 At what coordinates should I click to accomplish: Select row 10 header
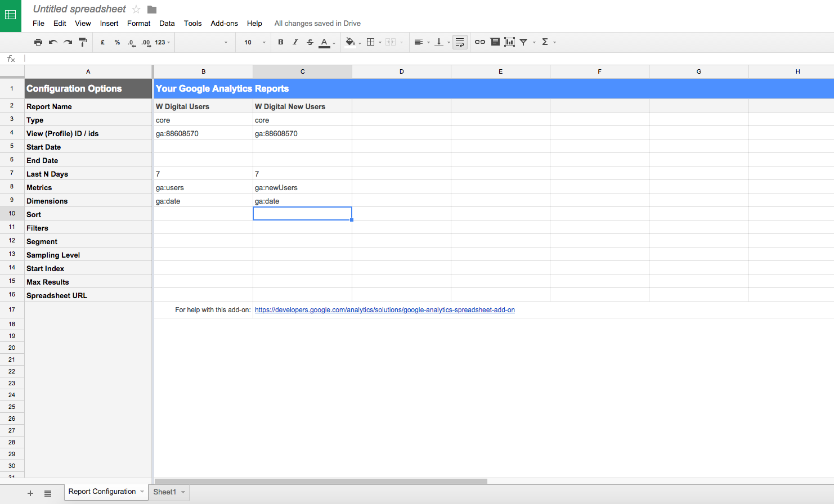pyautogui.click(x=12, y=214)
